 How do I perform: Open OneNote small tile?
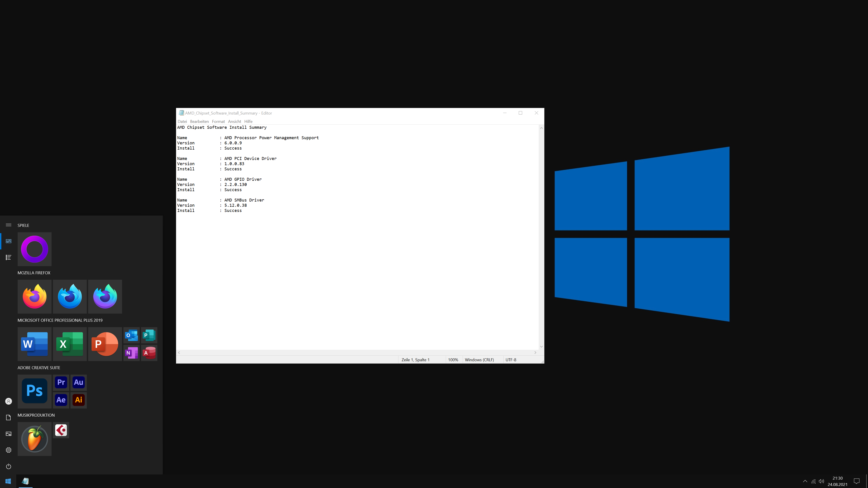[131, 353]
